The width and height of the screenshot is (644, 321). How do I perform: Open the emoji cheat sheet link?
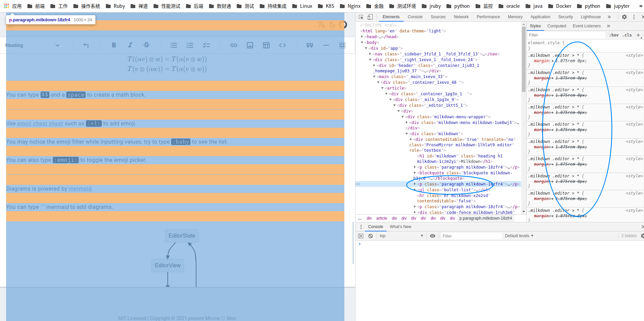click(x=40, y=123)
